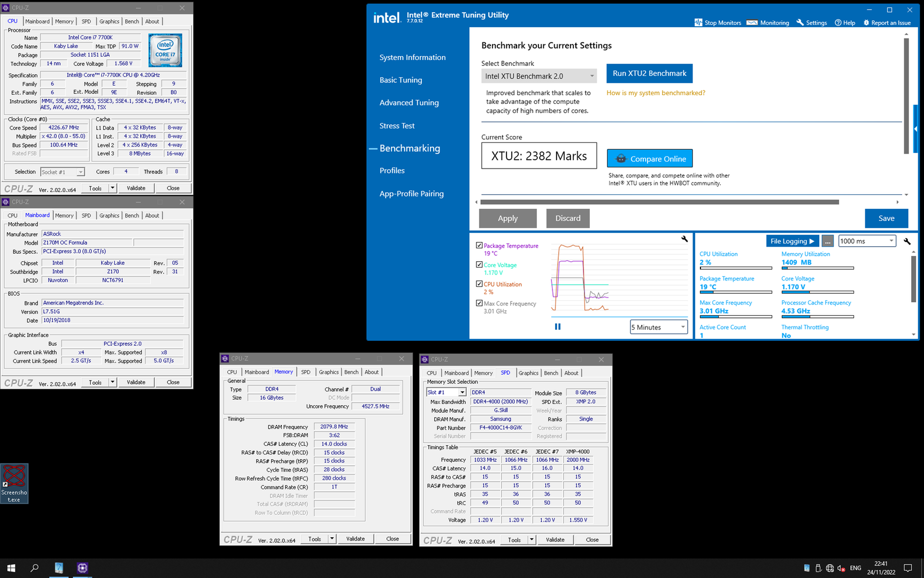Screen dimensions: 924x578
Task: Open the 5 Minutes time range dropdown
Action: coord(659,327)
